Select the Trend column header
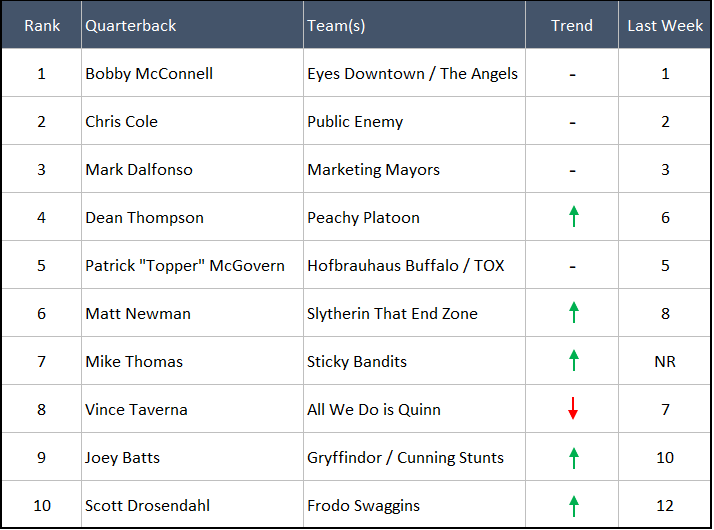 pos(572,25)
